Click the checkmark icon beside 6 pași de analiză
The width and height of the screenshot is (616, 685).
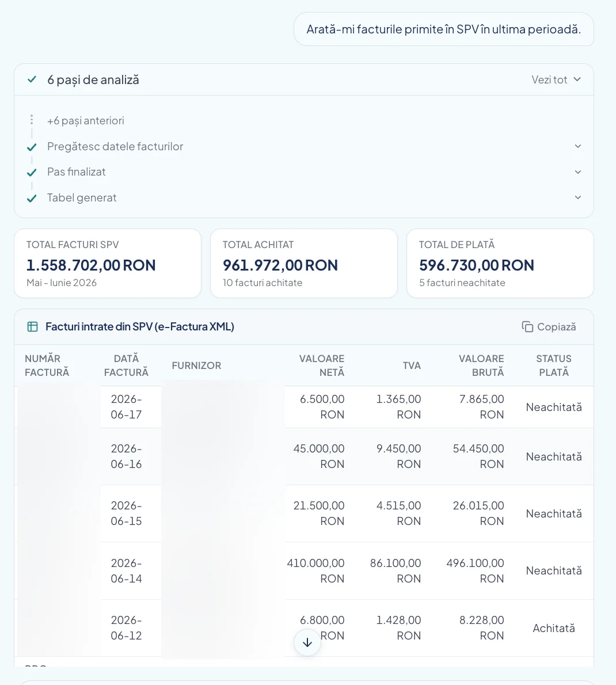tap(32, 79)
